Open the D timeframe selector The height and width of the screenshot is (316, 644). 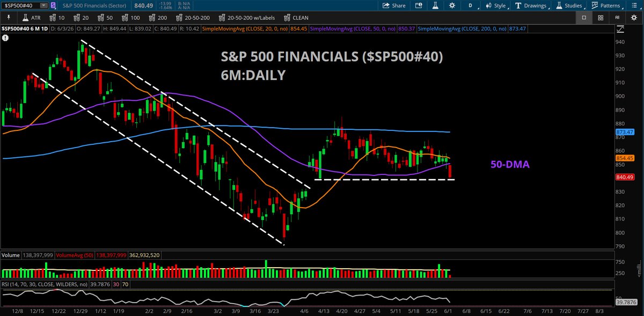pos(471,5)
